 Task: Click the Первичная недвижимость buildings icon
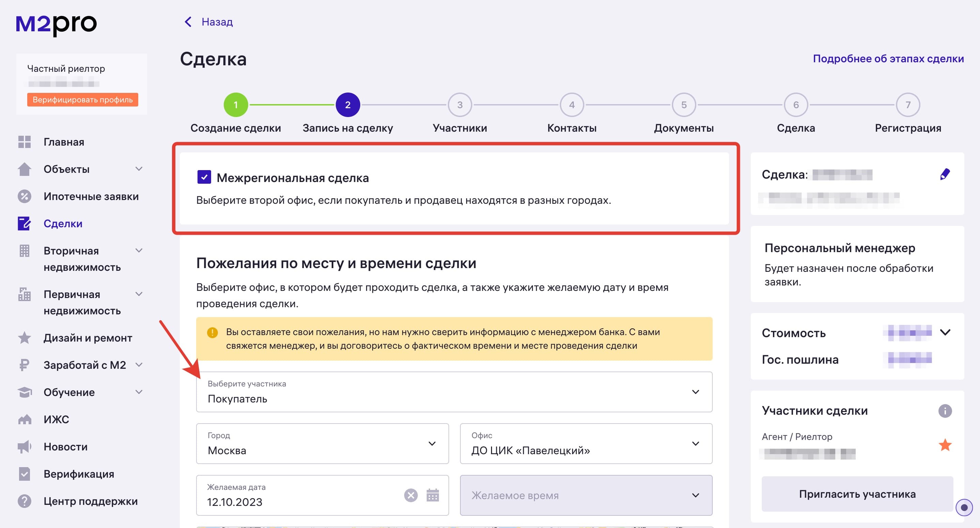(x=25, y=294)
